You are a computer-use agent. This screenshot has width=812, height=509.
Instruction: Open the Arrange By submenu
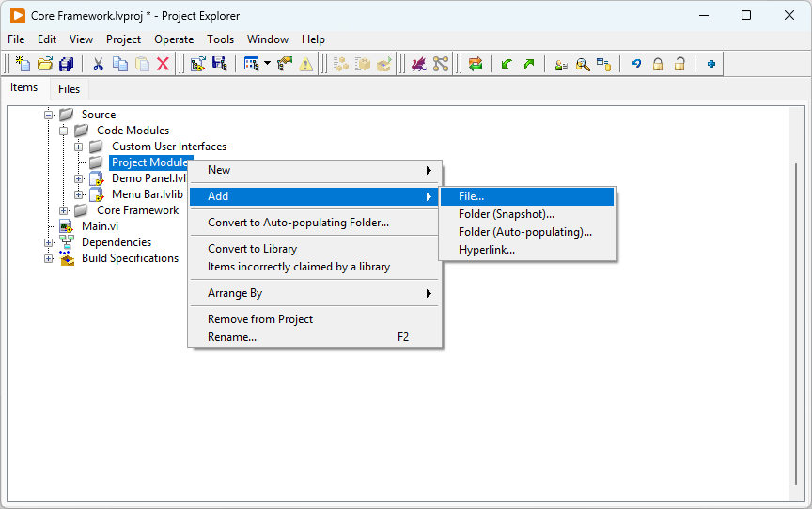click(x=314, y=293)
